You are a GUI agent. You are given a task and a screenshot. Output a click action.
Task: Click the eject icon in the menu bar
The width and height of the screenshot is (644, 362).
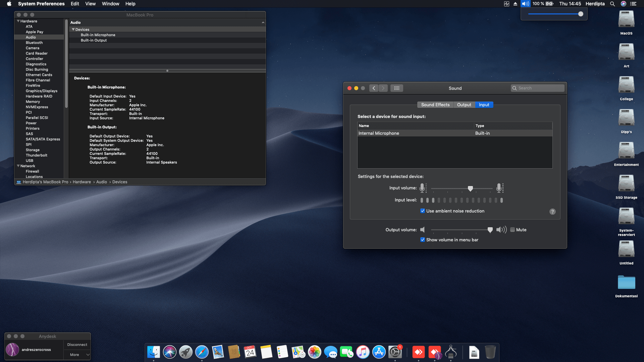point(515,4)
